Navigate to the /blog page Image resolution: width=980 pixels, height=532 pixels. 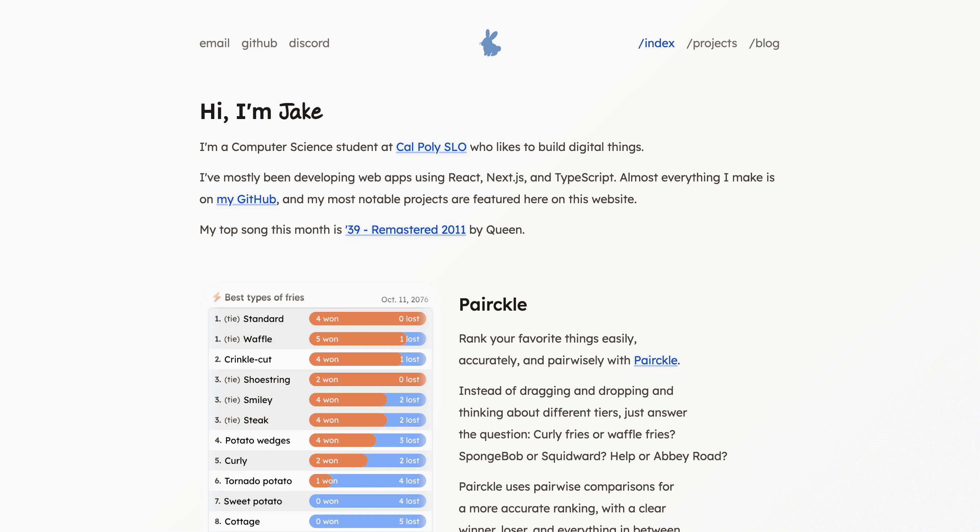click(x=764, y=43)
